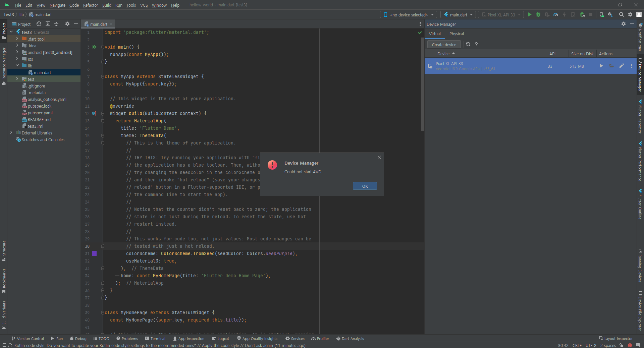Click the user account avatar icon

point(639,14)
